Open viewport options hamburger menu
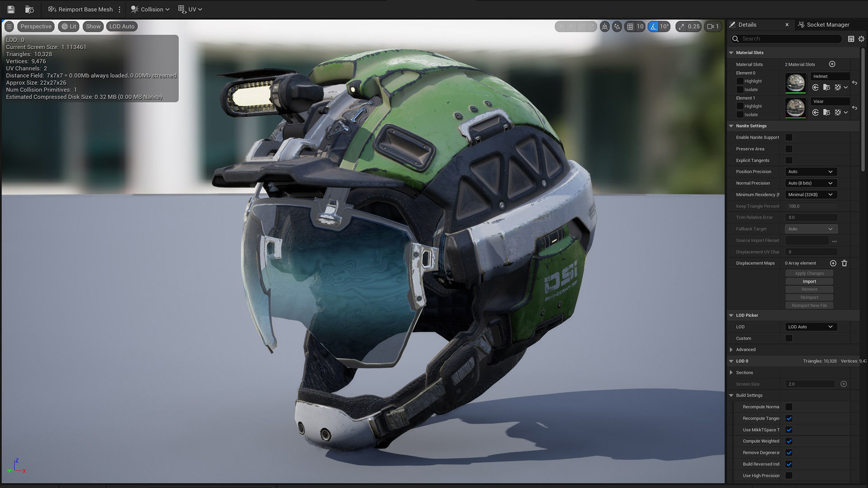The height and width of the screenshot is (488, 868). click(9, 26)
